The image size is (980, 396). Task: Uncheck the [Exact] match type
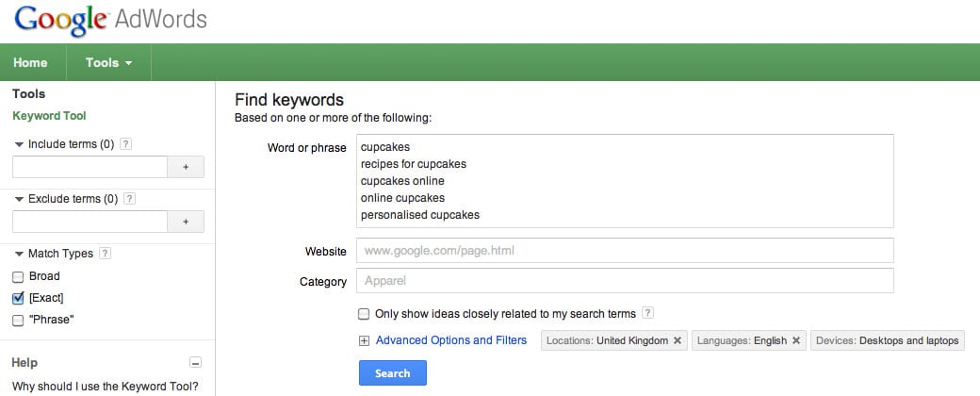pyautogui.click(x=18, y=298)
